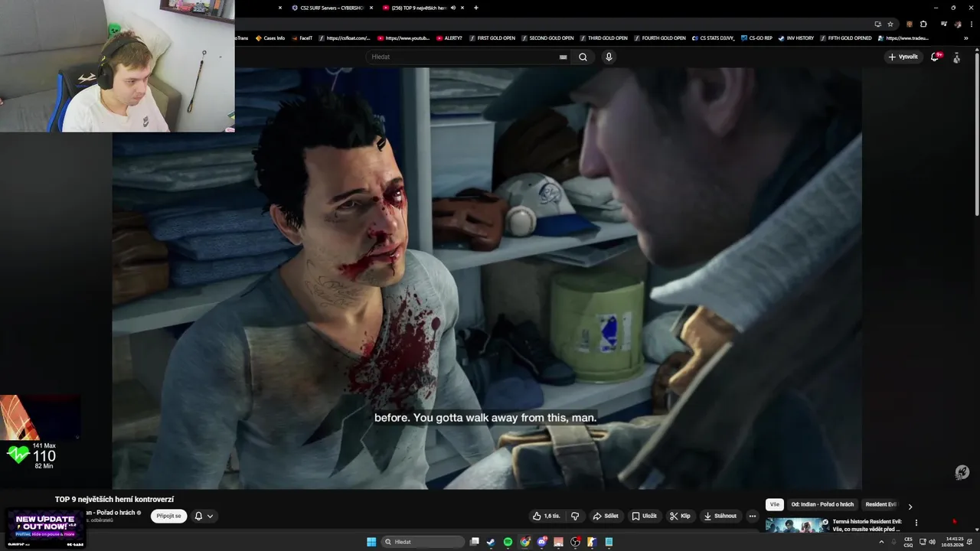Open the csfloat.com bookmark
The height and width of the screenshot is (551, 980).
[x=344, y=37]
